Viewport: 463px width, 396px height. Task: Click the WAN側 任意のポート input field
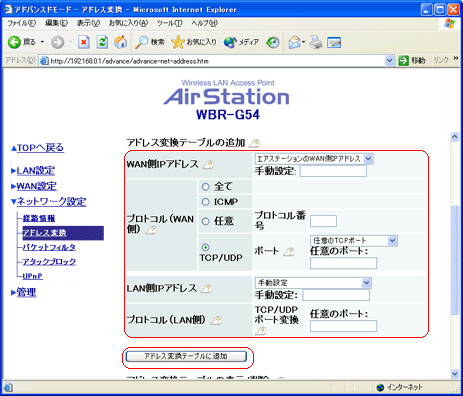point(343,263)
